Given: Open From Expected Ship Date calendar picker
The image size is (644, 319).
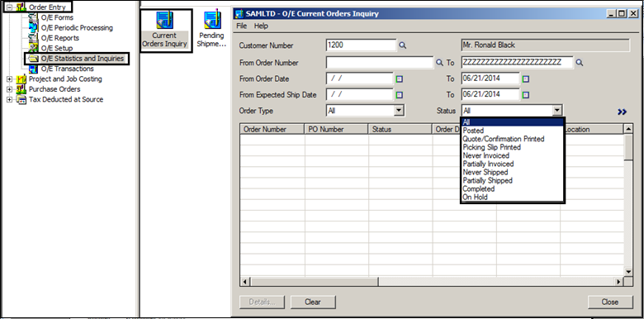Looking at the screenshot, I should coord(400,95).
